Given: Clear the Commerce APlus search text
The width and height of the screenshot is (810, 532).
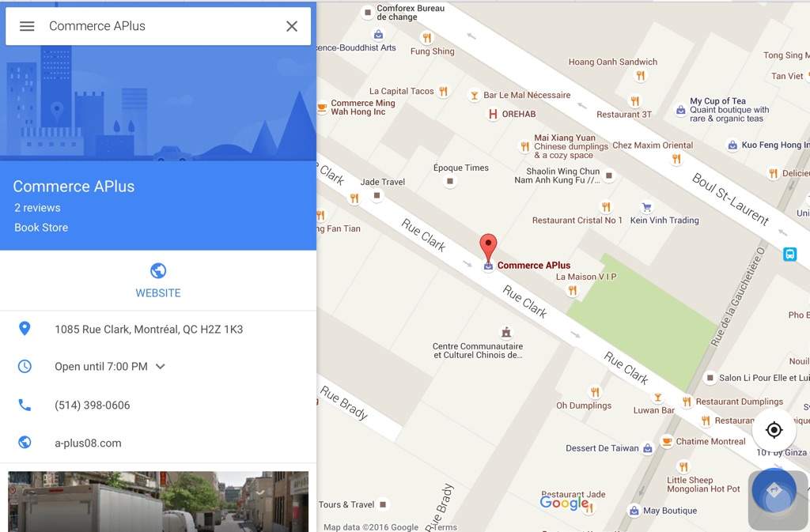Looking at the screenshot, I should [x=292, y=26].
